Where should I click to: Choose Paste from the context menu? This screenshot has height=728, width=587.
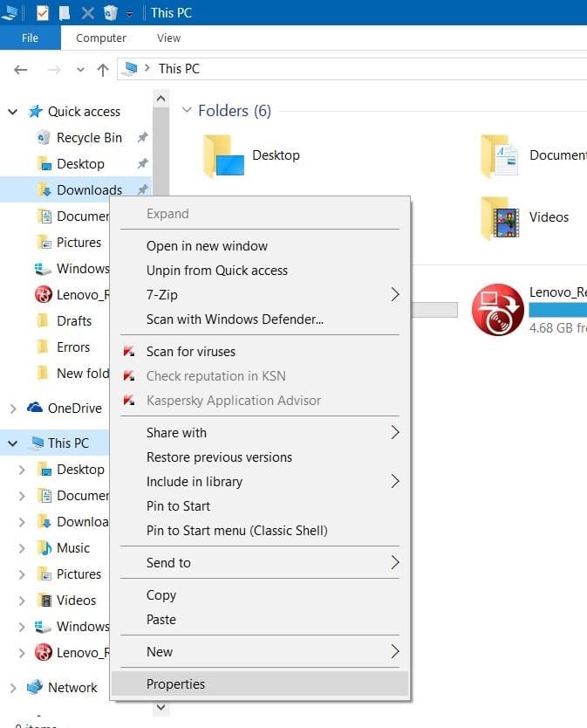260,620
